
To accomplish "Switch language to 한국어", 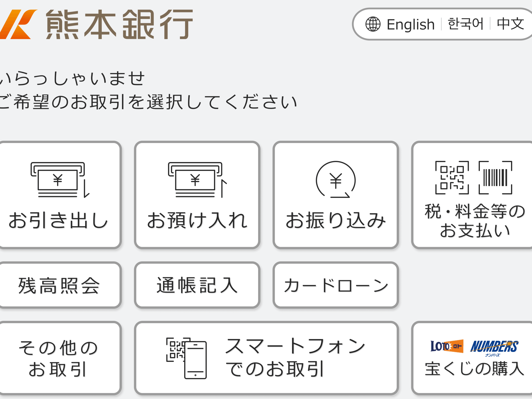I will (466, 24).
